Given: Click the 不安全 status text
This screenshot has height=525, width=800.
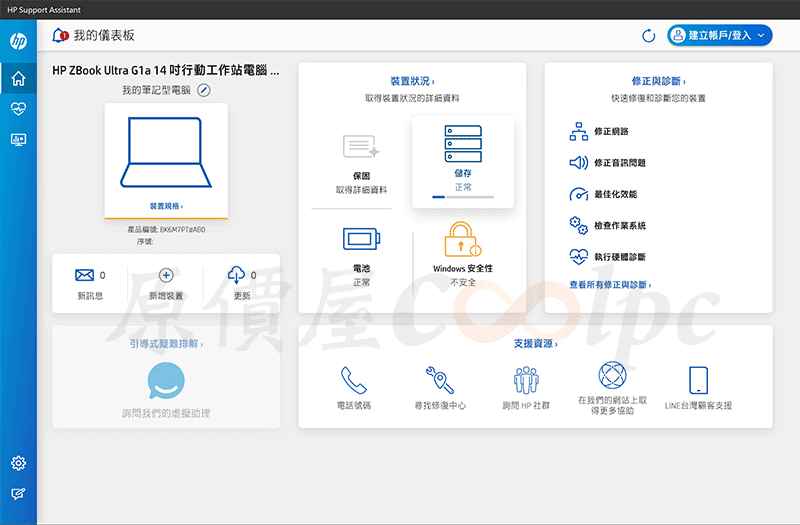Looking at the screenshot, I should coord(463,282).
